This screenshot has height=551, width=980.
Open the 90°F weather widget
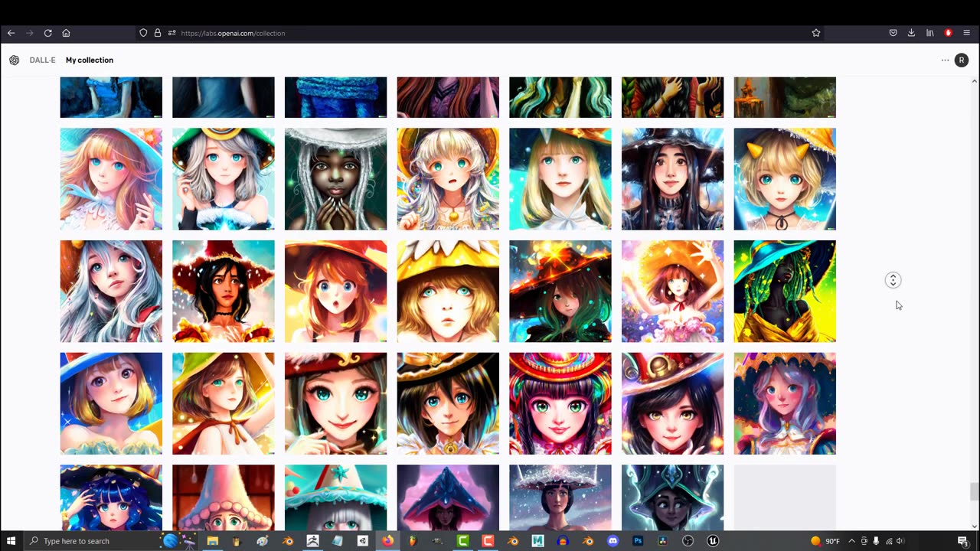[825, 541]
